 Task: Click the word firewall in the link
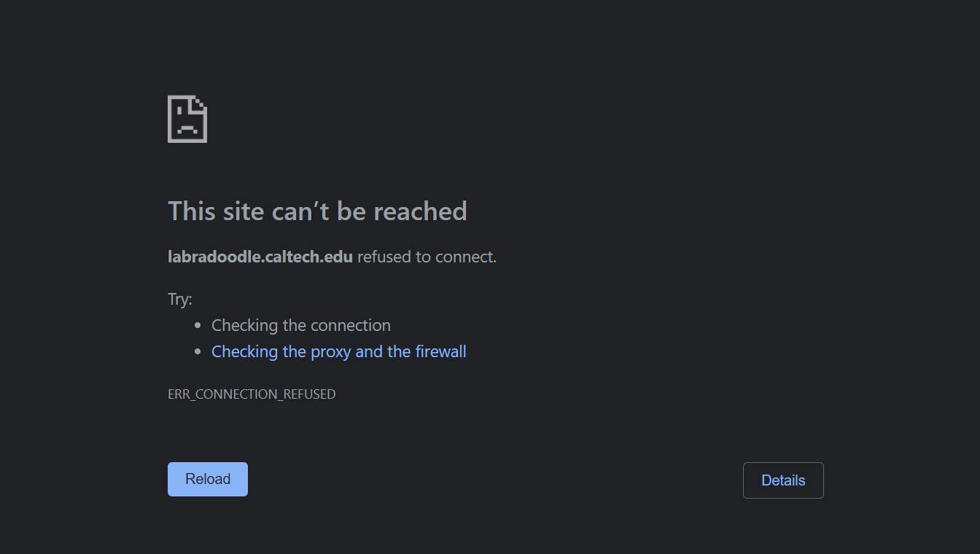(440, 351)
